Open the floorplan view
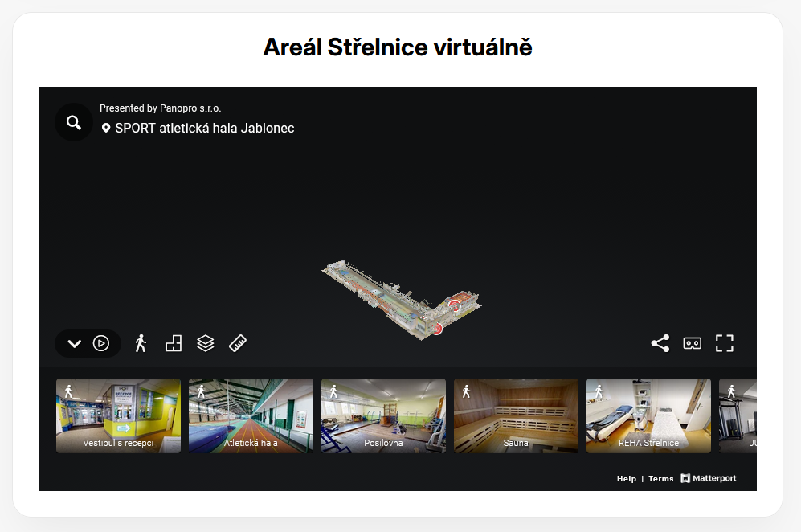 tap(173, 344)
